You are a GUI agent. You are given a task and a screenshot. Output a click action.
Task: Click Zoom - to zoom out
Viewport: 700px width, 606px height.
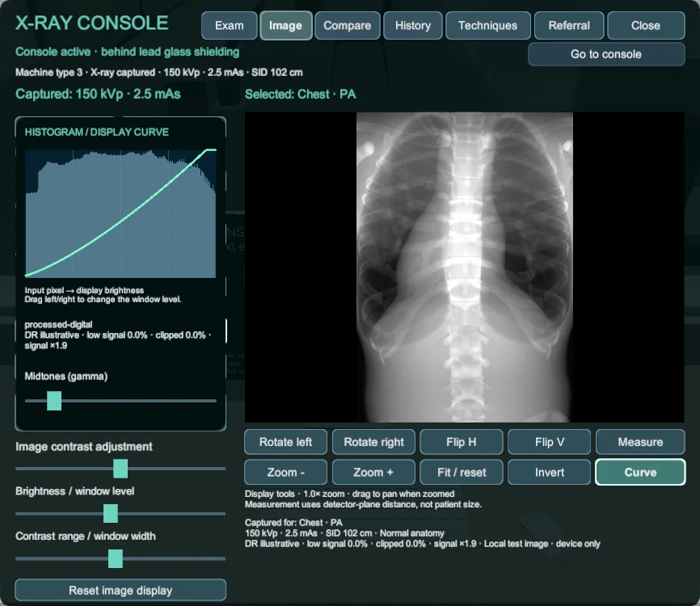click(285, 472)
